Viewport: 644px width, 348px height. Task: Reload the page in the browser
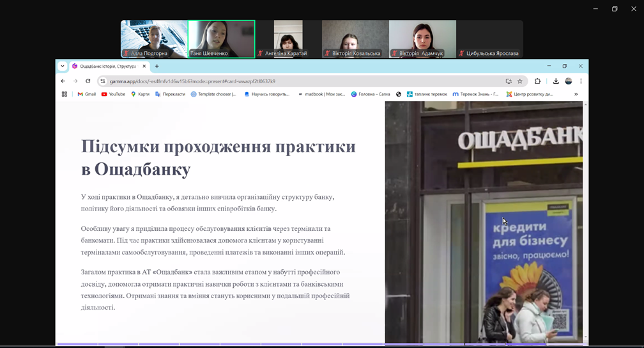tap(88, 81)
